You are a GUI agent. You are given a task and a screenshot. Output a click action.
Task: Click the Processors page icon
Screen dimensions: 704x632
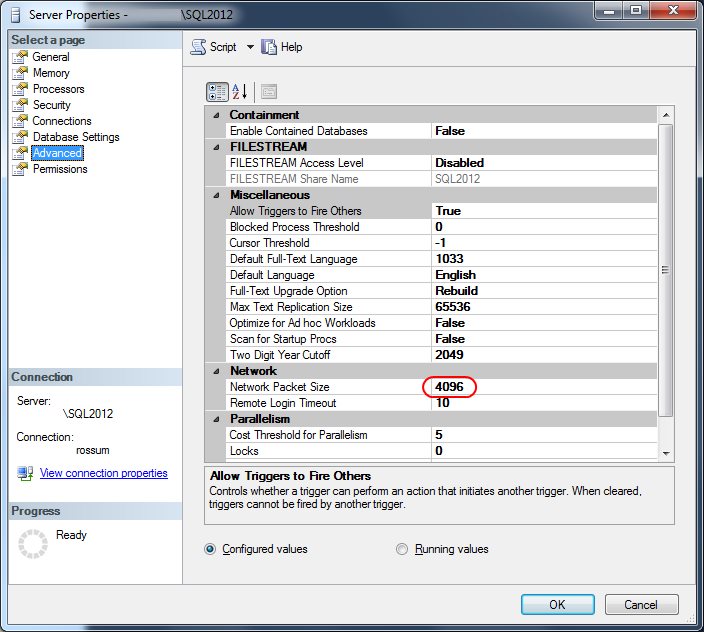click(x=20, y=89)
